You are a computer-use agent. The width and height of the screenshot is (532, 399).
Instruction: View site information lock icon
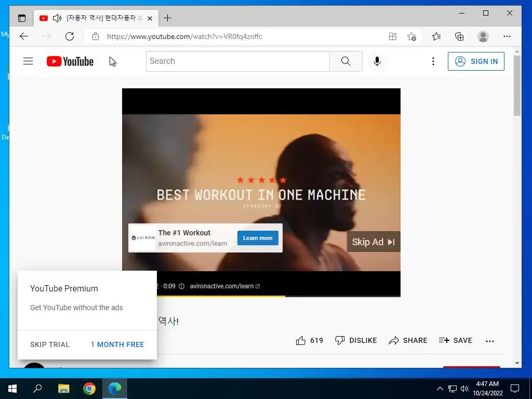click(x=96, y=36)
